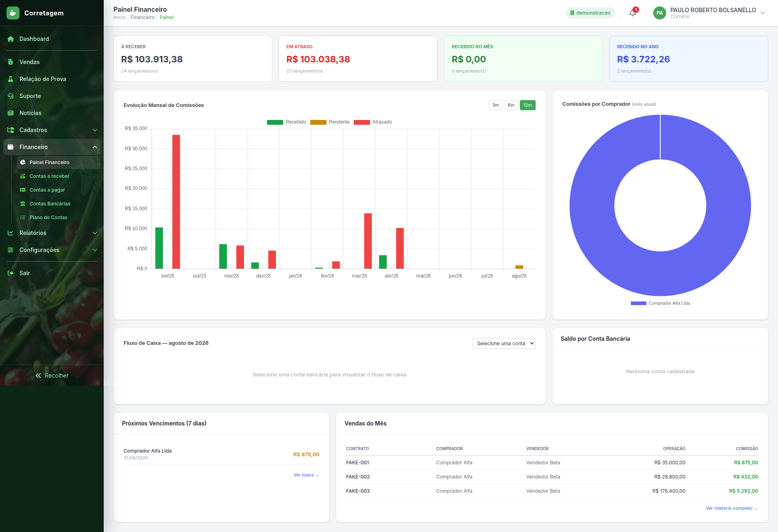Expand the Cadastros submenu chevron
This screenshot has width=778, height=532.
[95, 130]
